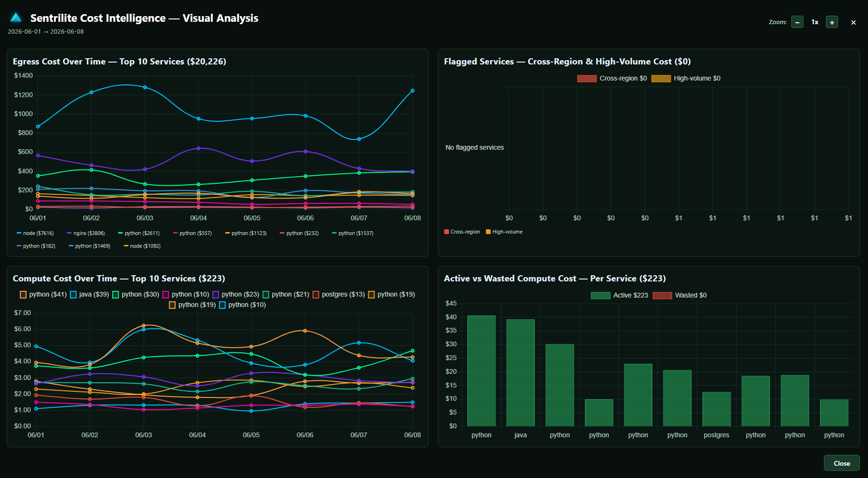Click the Sentrilite Cost Intelligence heading
Screen dimensions: 868x478
click(145, 18)
